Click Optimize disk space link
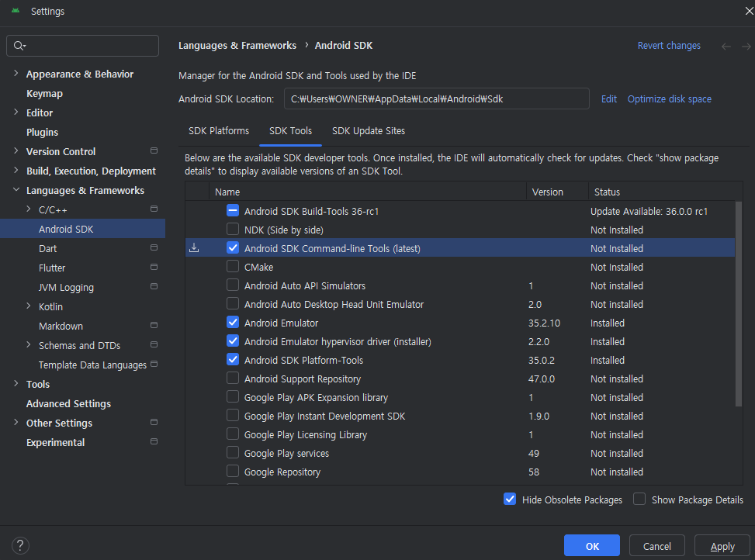 (670, 99)
